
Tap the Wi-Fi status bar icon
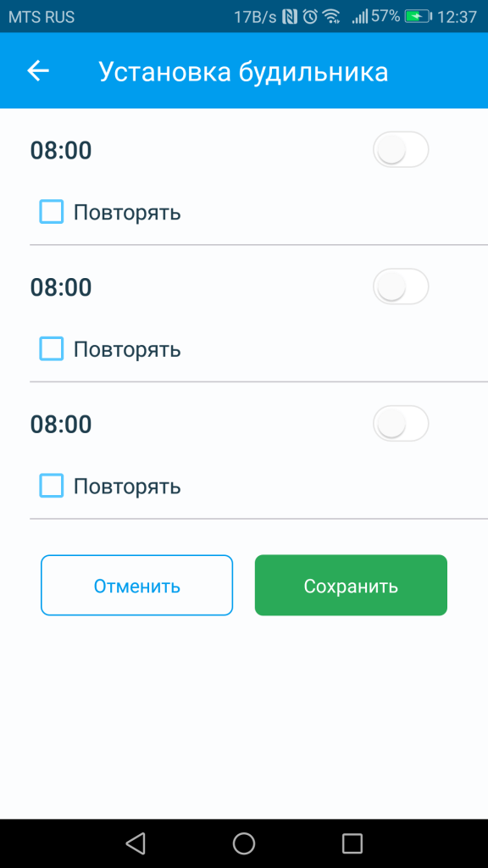click(331, 17)
